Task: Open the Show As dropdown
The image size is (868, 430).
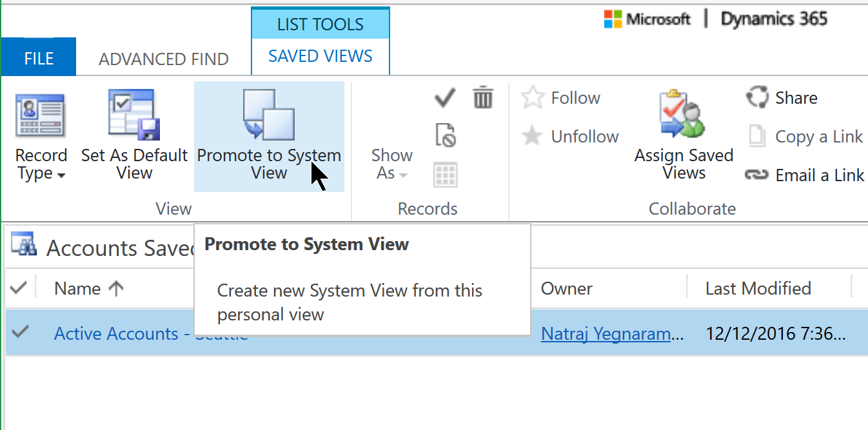Action: click(391, 164)
